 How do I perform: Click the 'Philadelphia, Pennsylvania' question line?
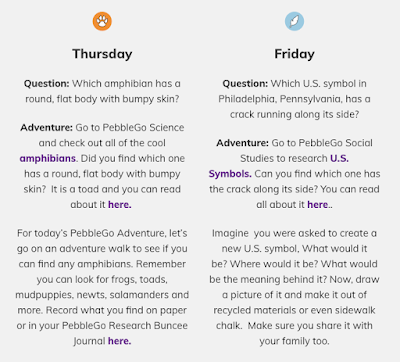294,99
